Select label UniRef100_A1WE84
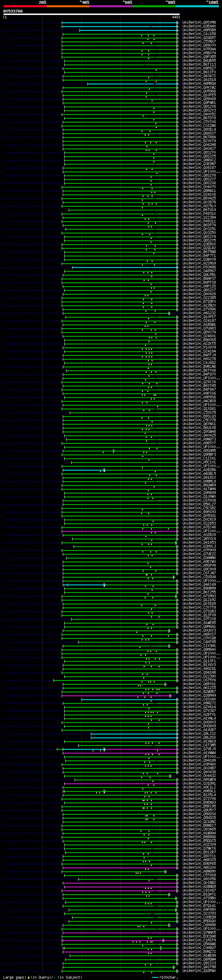The height and width of the screenshot is (980, 222). (199, 956)
